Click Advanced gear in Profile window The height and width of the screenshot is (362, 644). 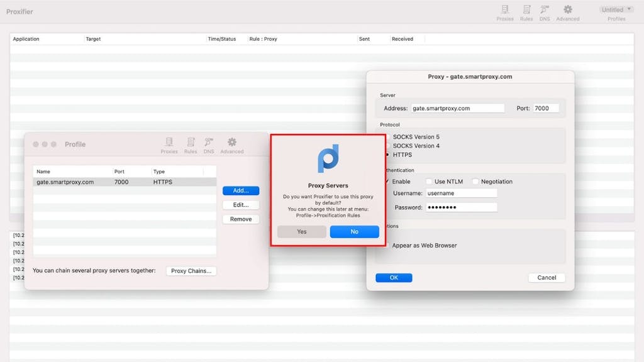[231, 145]
